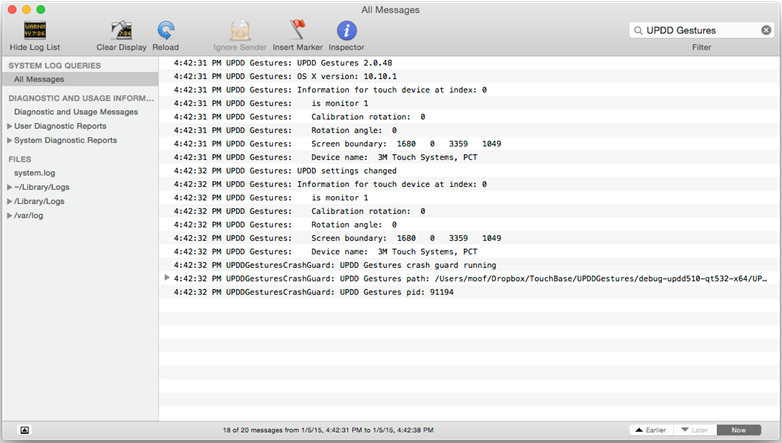Click the Hide Log List icon

[x=35, y=31]
